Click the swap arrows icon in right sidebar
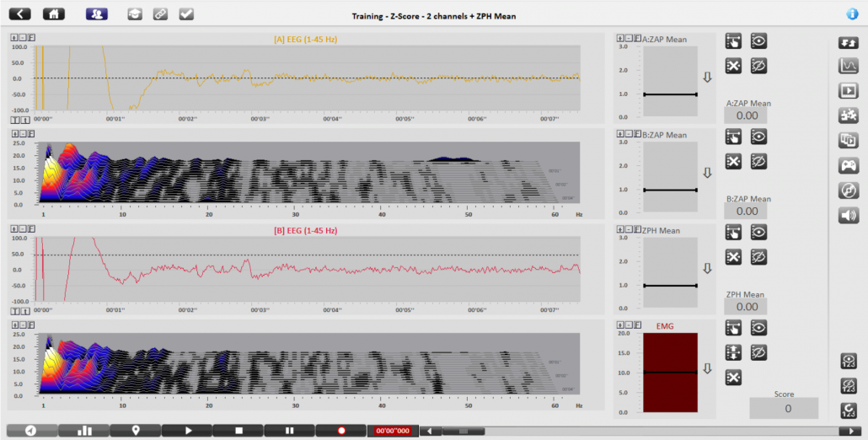The height and width of the screenshot is (440, 868). tap(849, 42)
